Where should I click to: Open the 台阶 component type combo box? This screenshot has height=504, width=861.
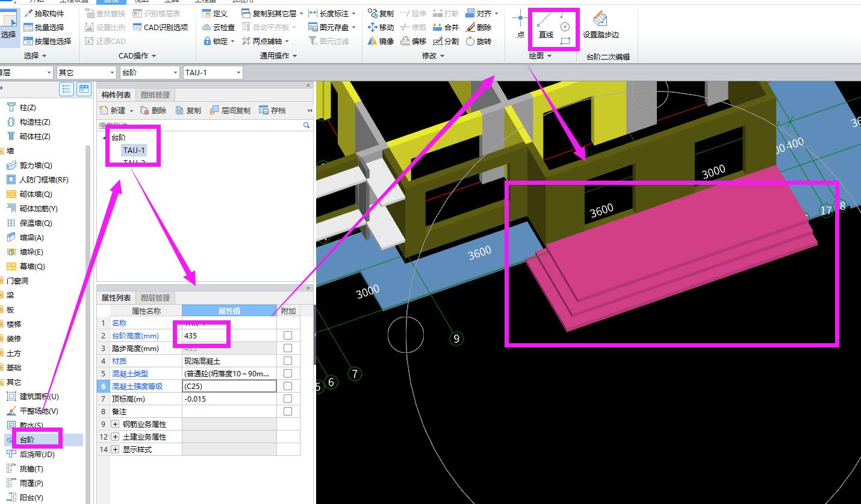click(149, 72)
